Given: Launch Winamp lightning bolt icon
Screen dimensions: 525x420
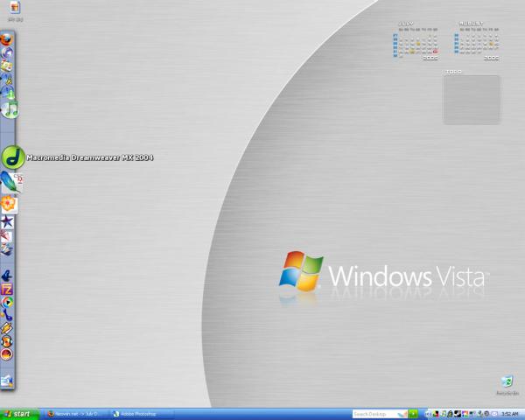Looking at the screenshot, I should point(7,328).
